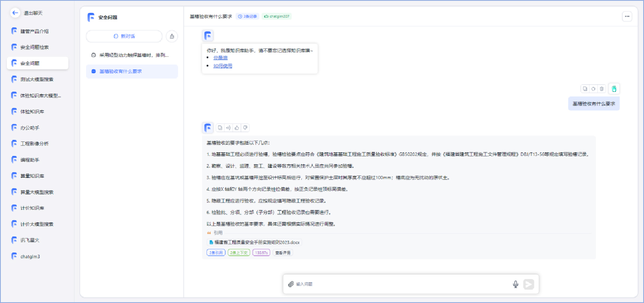Click the 你是谁 suggestion link

pos(221,58)
